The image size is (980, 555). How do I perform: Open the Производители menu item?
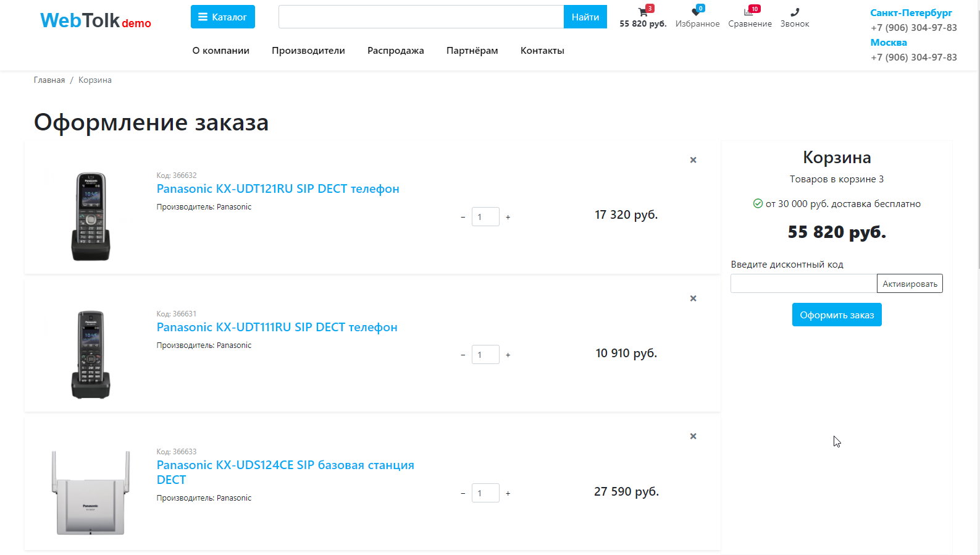pos(308,51)
